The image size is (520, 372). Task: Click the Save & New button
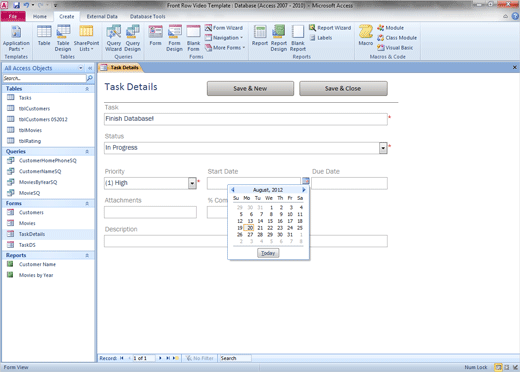tap(250, 88)
